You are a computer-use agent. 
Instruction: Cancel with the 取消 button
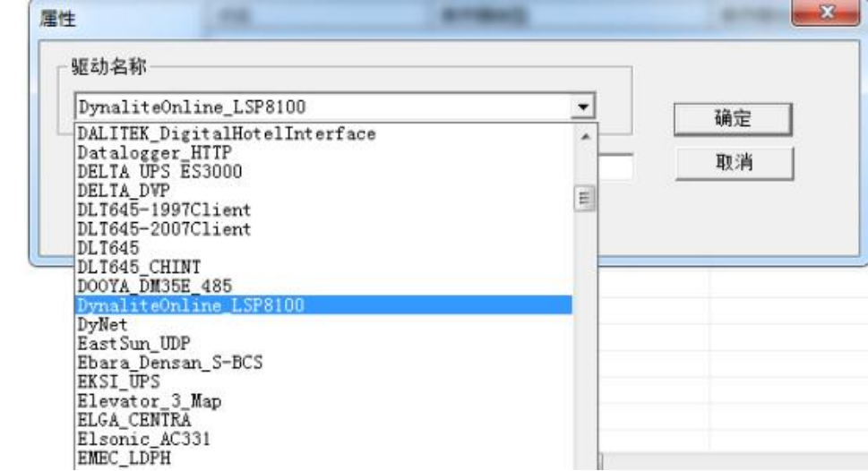(x=734, y=163)
